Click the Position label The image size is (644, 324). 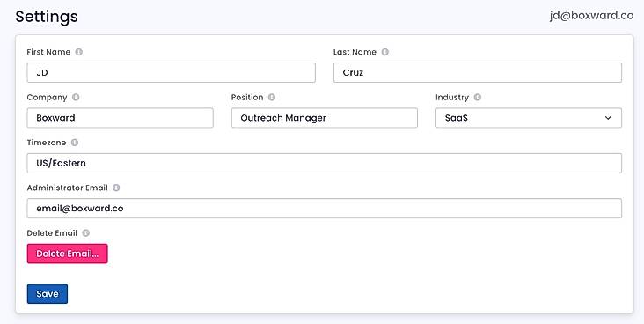(247, 97)
